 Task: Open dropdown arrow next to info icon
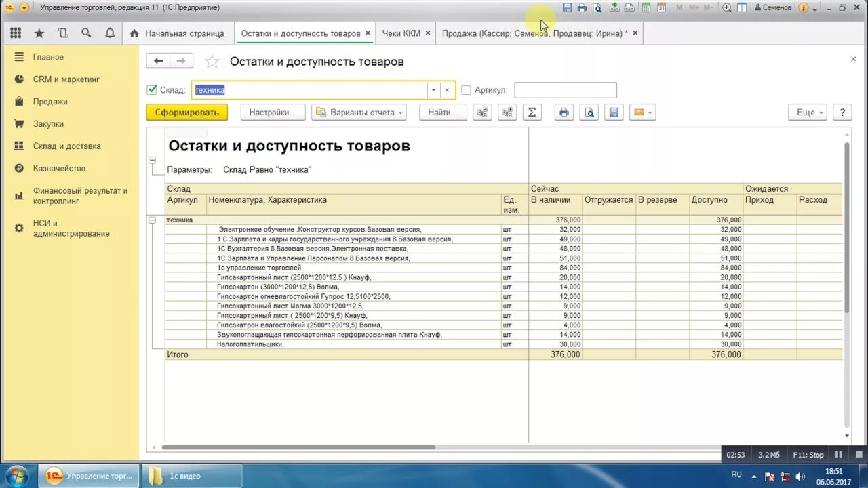815,8
